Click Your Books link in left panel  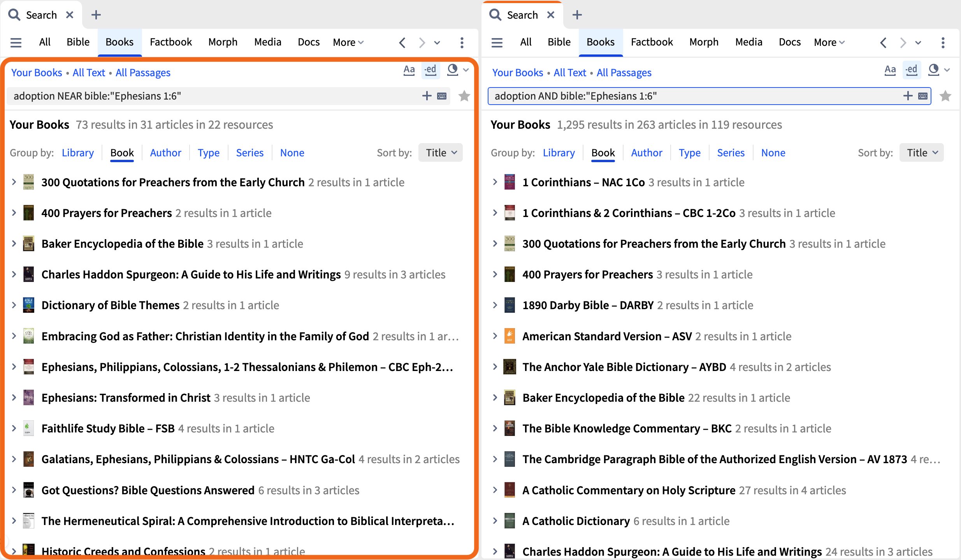click(x=37, y=72)
